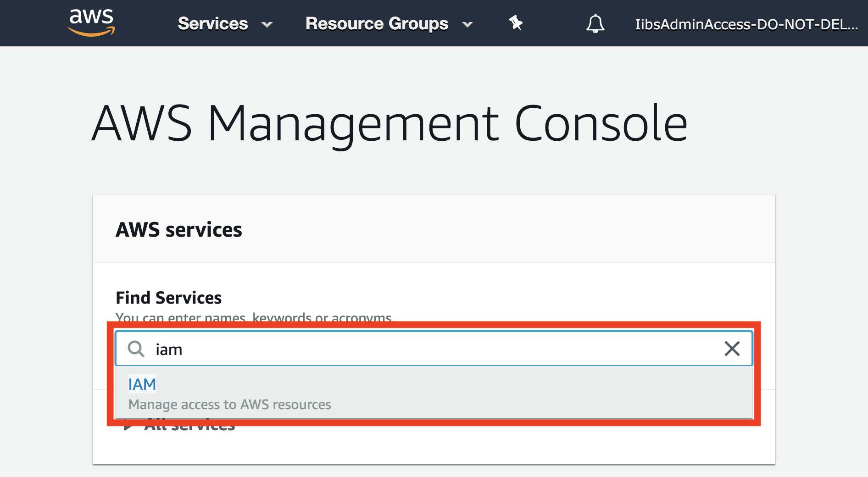Click the "Manage access to AWS resources" description
The height and width of the screenshot is (477, 868).
229,405
